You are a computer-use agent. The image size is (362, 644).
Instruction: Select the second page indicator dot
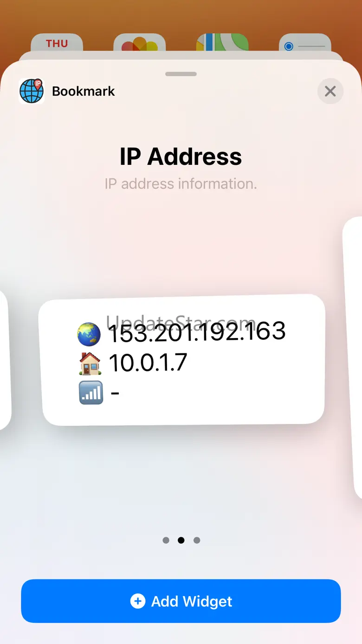click(181, 540)
